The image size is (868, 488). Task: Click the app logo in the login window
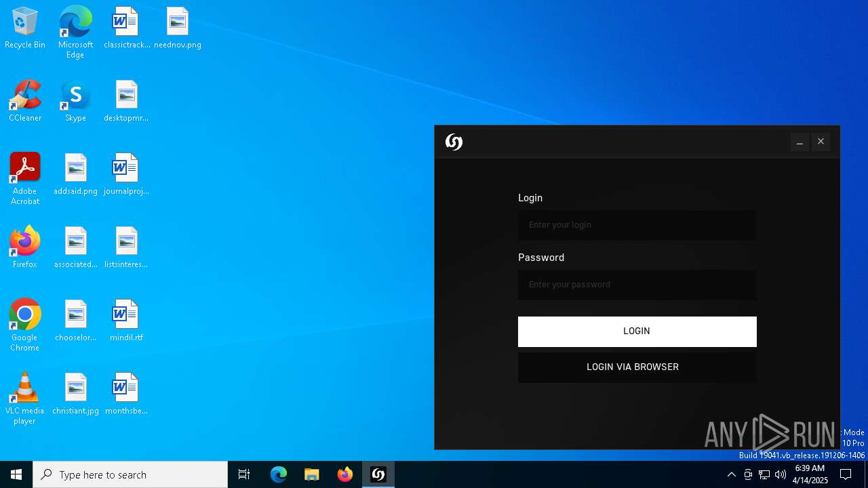pos(454,142)
